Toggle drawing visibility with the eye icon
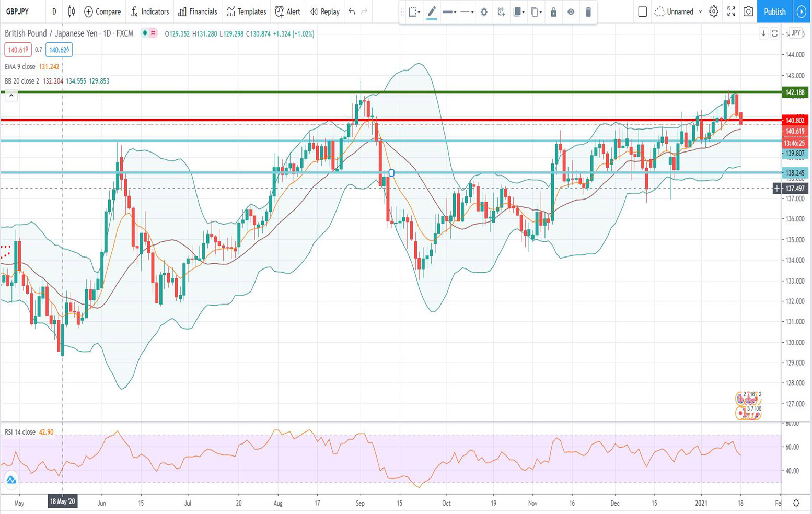The image size is (812, 514). click(571, 11)
